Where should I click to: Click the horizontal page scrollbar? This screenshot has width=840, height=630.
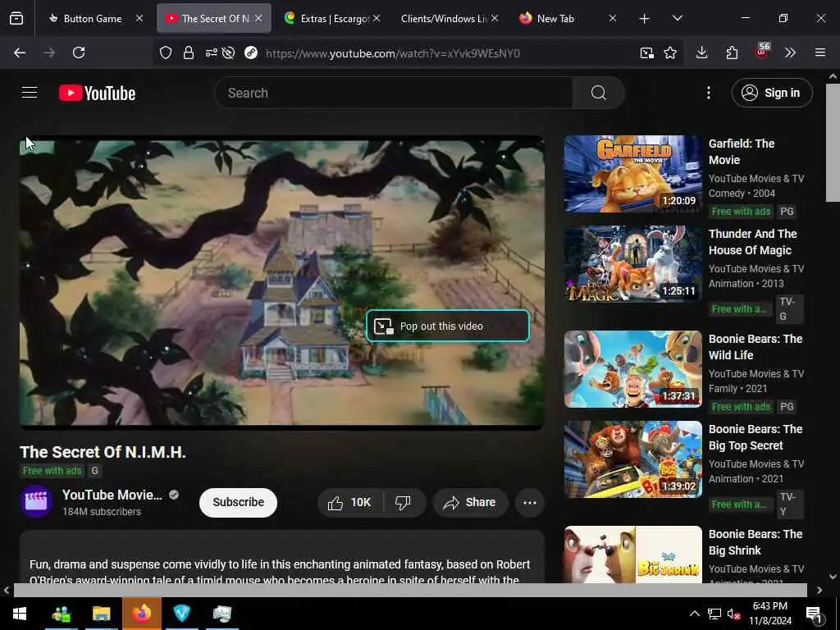pyautogui.click(x=410, y=590)
